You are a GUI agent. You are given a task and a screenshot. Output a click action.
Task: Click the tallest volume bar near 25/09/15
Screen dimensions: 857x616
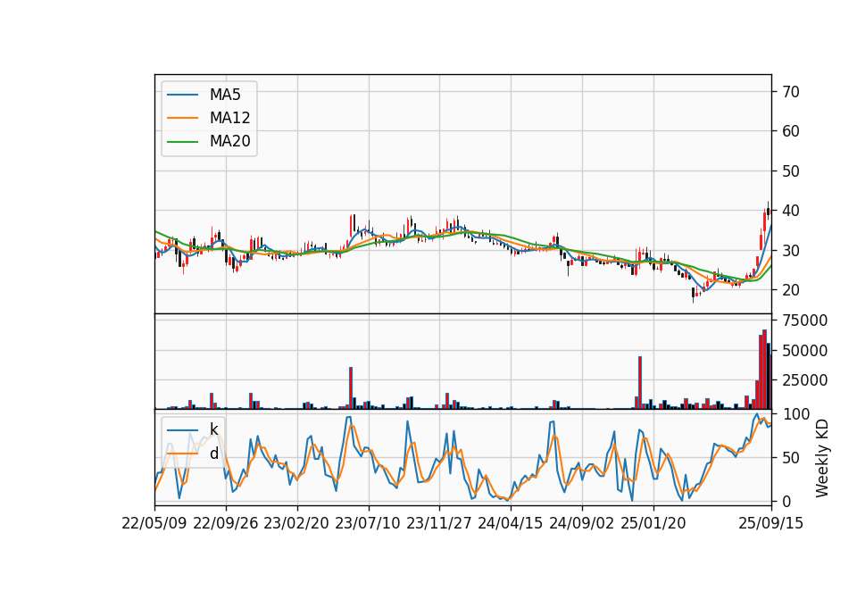[x=765, y=369]
